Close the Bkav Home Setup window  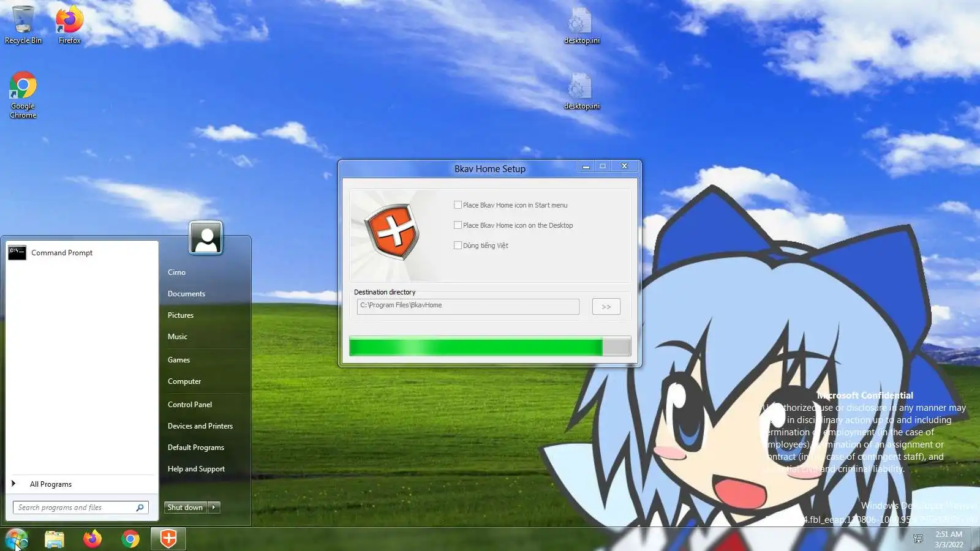point(624,167)
